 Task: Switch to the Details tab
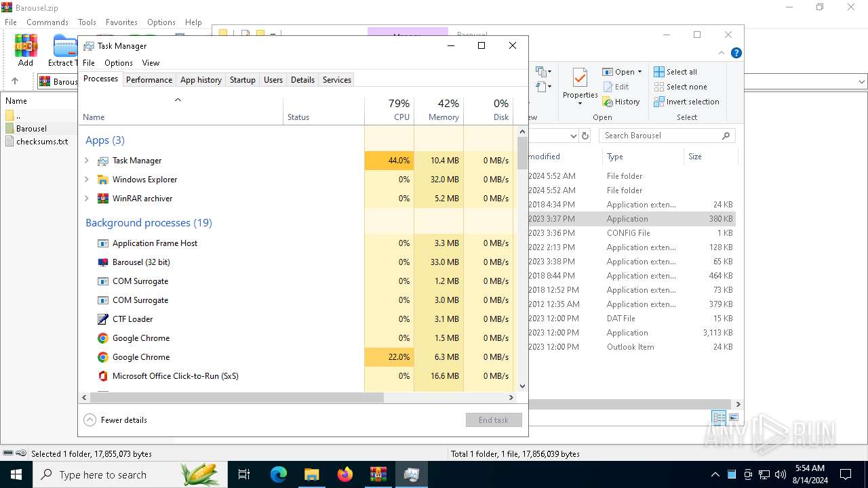pyautogui.click(x=302, y=80)
